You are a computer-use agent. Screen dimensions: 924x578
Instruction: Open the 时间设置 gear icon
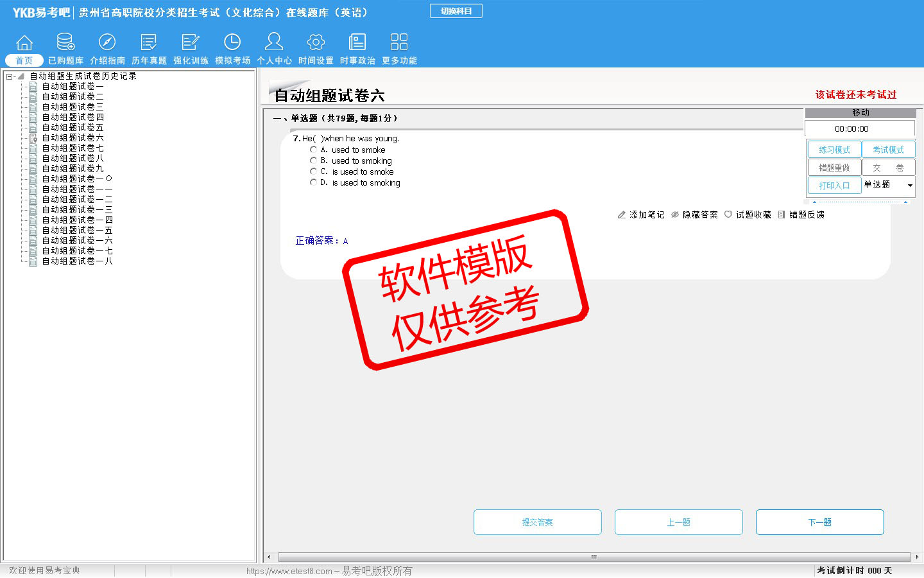point(316,42)
